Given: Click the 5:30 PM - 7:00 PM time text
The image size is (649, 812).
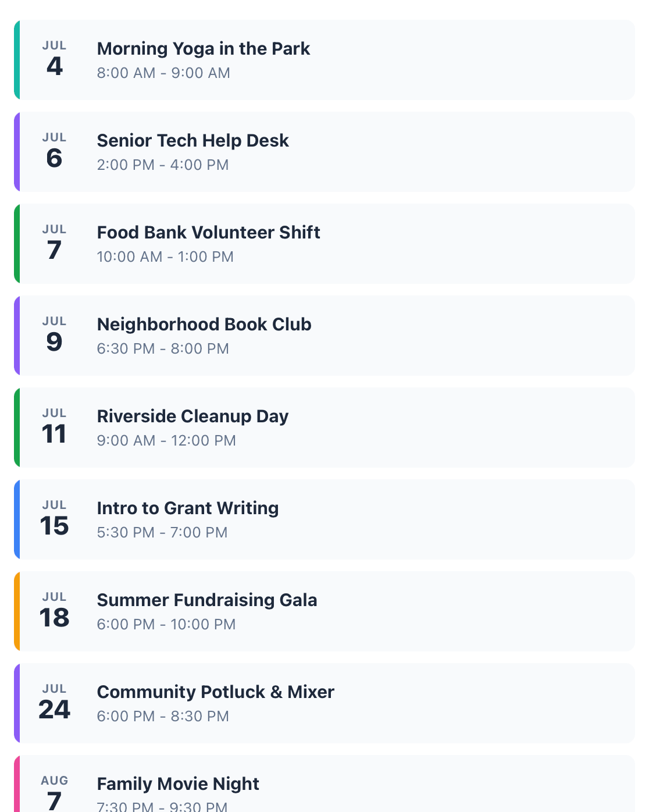Looking at the screenshot, I should point(162,532).
